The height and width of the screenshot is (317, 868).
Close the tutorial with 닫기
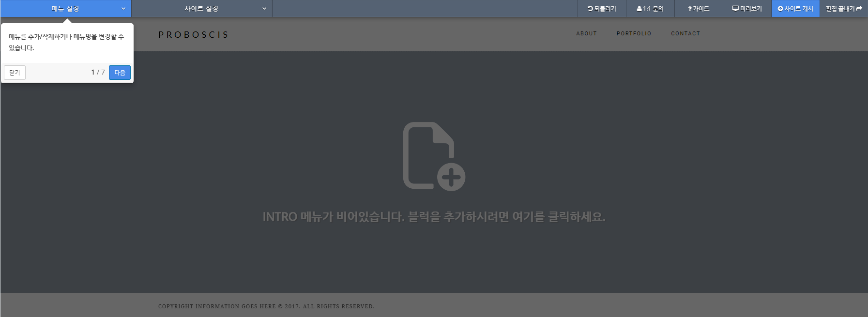(x=15, y=73)
